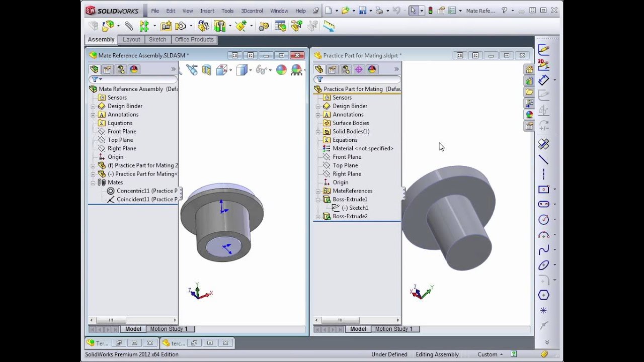Screen dimensions: 644x362
Task: Open the Rectangle tool dropdown arrow
Action: (554, 190)
